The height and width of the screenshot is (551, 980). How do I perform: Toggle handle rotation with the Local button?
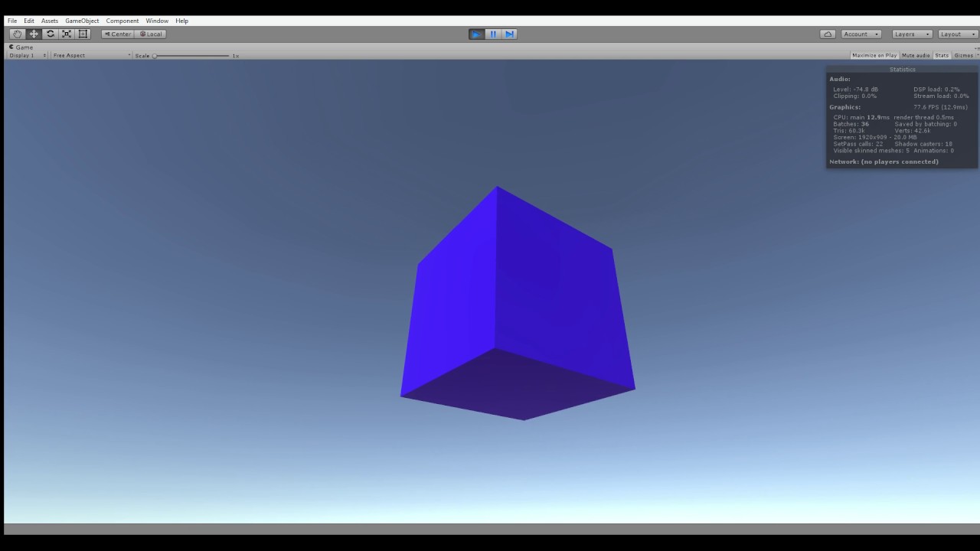coord(151,34)
